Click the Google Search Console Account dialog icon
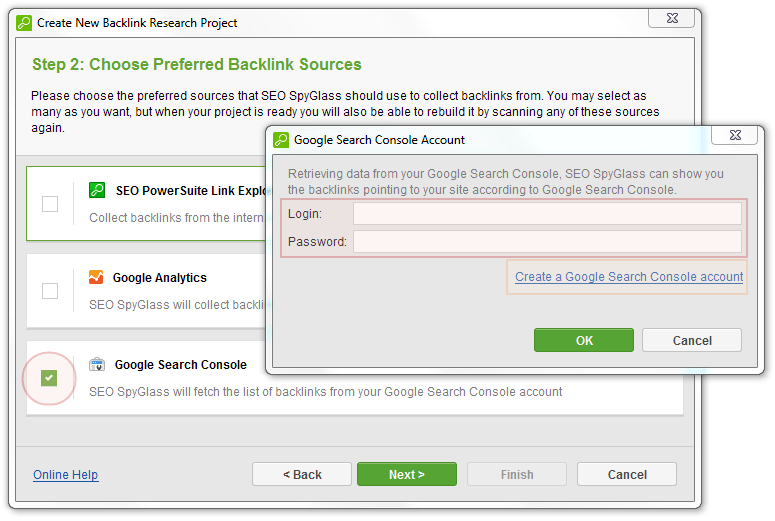 pyautogui.click(x=279, y=140)
